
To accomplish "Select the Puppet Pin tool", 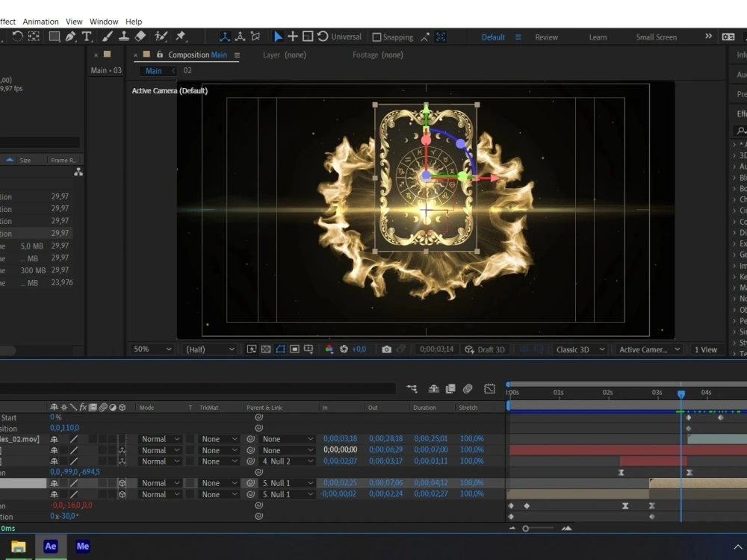I will pos(181,37).
